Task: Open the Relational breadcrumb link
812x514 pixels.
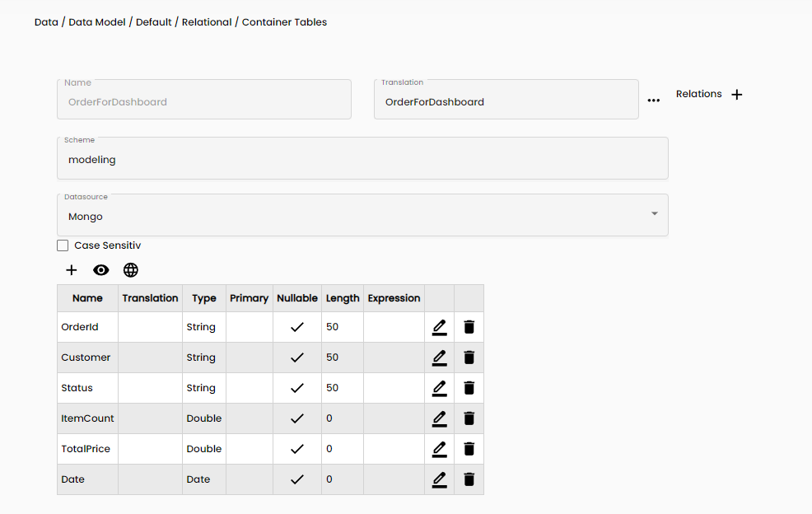Action: click(207, 22)
